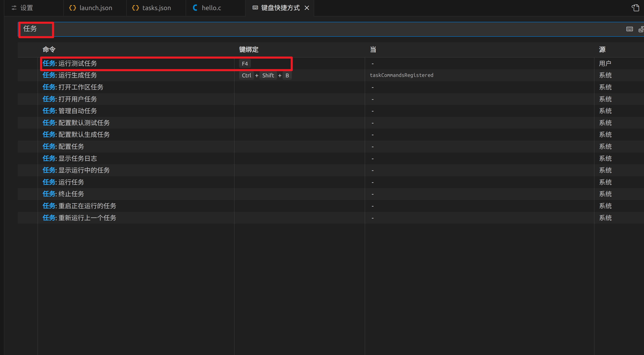The image size is (644, 355).
Task: Click the 键绑定 column header
Action: click(249, 49)
